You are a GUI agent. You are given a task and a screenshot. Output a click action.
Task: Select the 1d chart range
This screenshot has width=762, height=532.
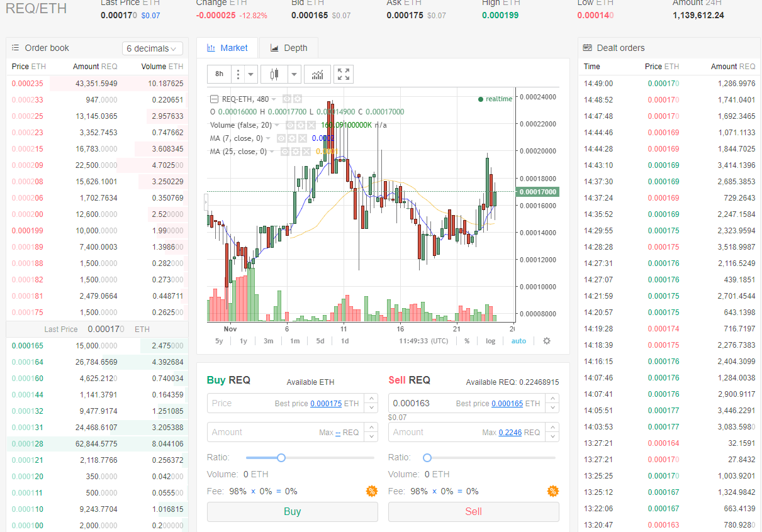[x=345, y=341]
